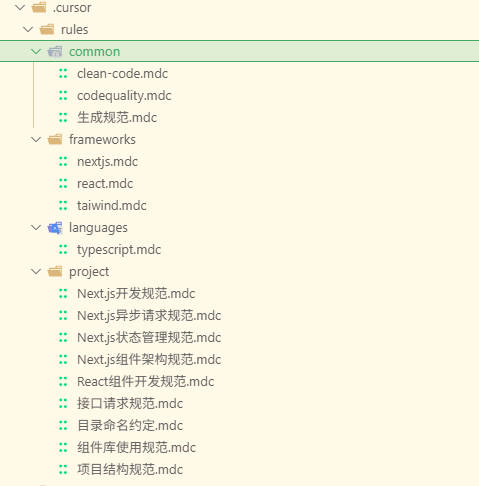Screen dimensions: 479x486
Task: Open Next.js开发规范.mdc file
Action: coord(136,294)
